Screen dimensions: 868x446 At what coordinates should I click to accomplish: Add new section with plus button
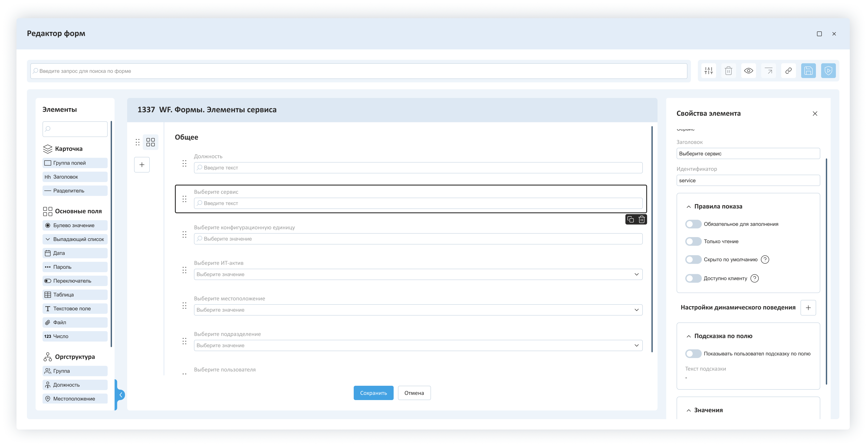tap(142, 165)
